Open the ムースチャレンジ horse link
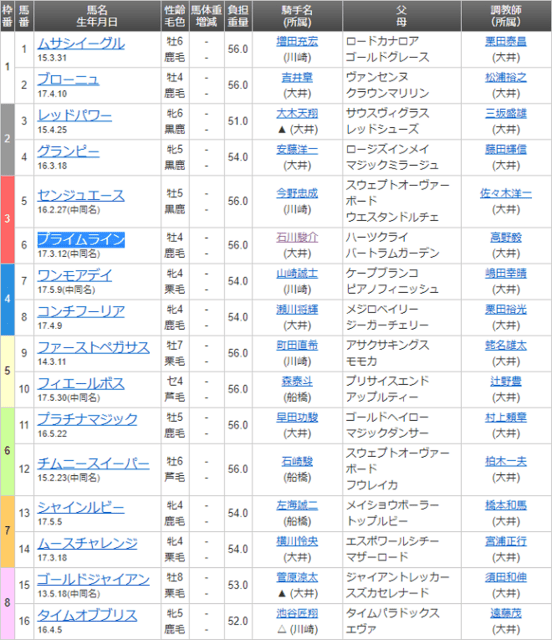Screen dimensions: 552x640 [87, 543]
